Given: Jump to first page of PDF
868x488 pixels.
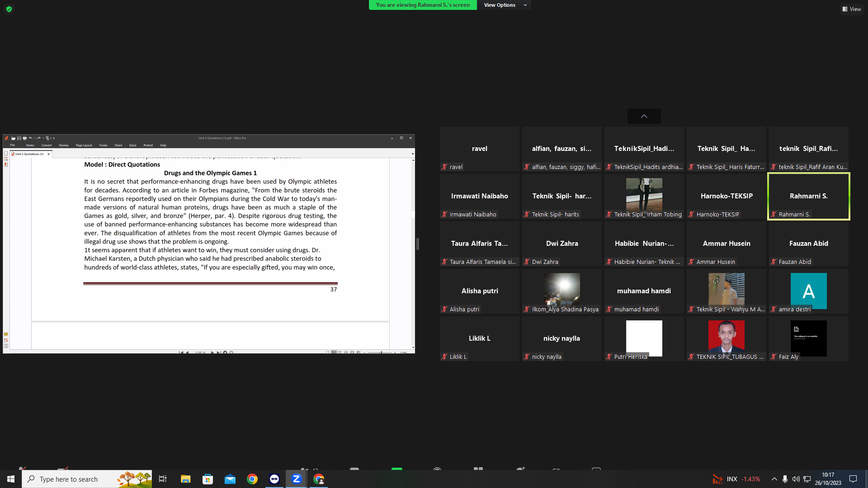Looking at the screenshot, I should (181, 352).
